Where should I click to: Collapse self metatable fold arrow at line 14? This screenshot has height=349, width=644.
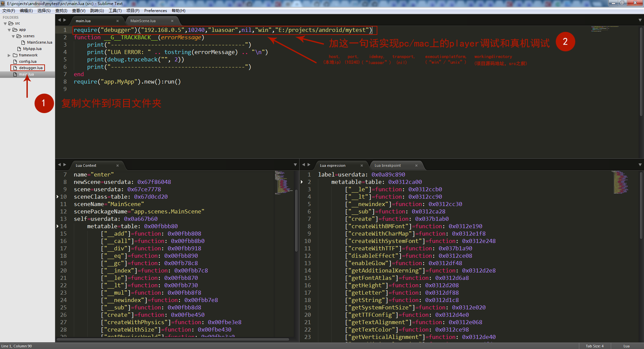pos(57,226)
